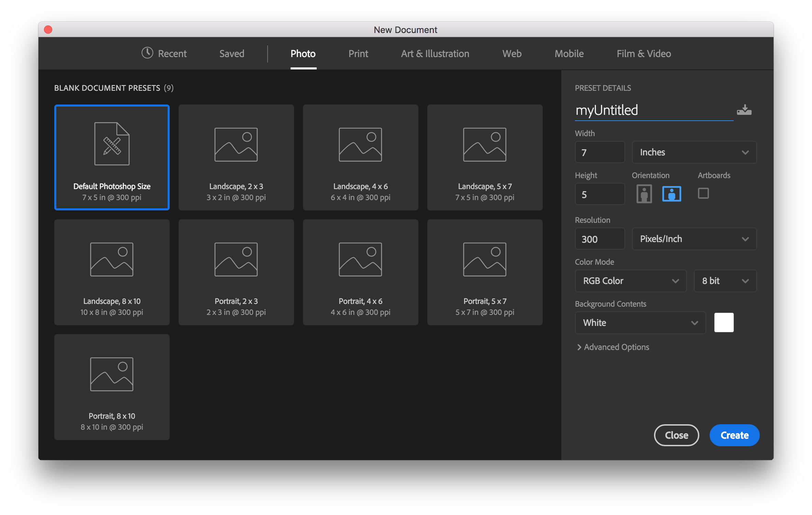Pick the Landscape, 4 x 6 preset

coord(360,157)
